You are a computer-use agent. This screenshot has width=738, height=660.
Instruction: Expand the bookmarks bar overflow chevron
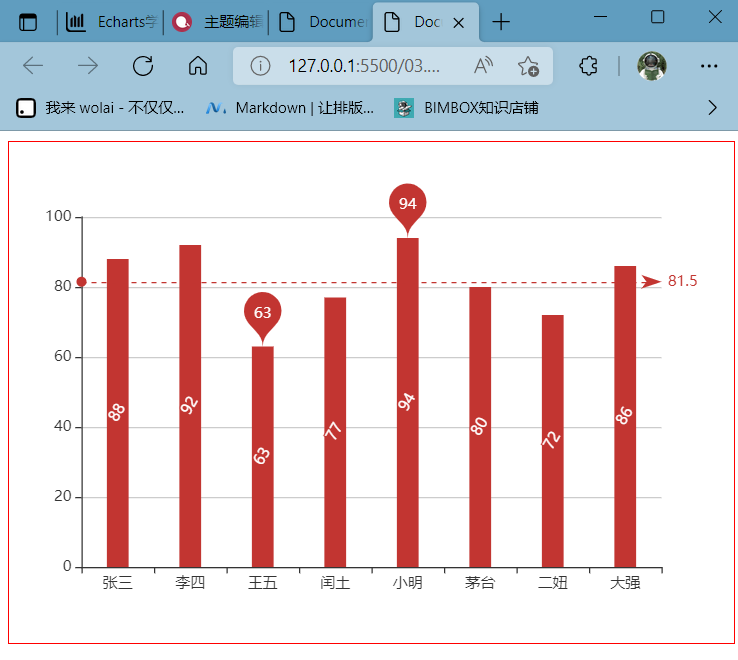713,107
